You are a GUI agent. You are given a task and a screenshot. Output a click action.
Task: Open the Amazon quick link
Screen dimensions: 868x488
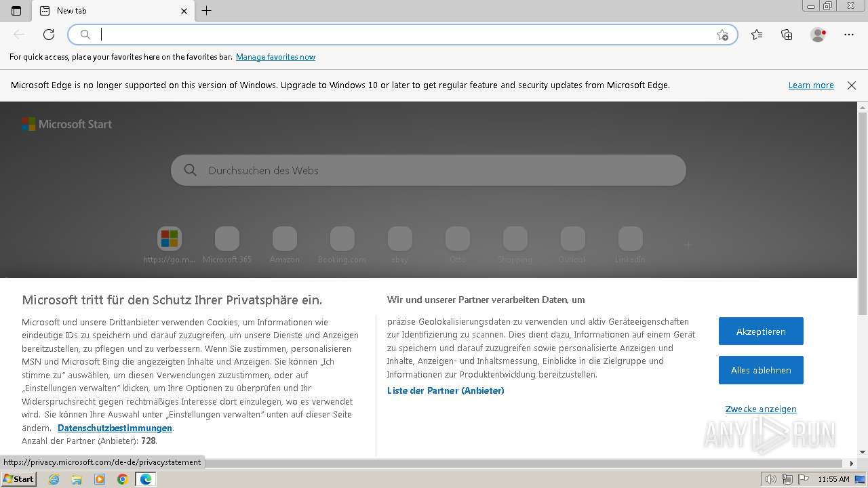tap(285, 245)
